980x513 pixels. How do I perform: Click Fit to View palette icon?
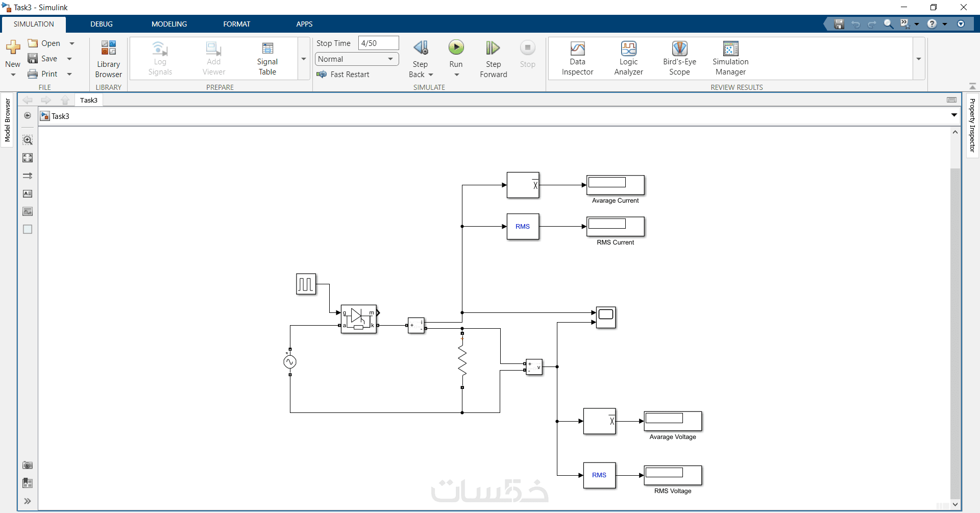click(x=28, y=158)
